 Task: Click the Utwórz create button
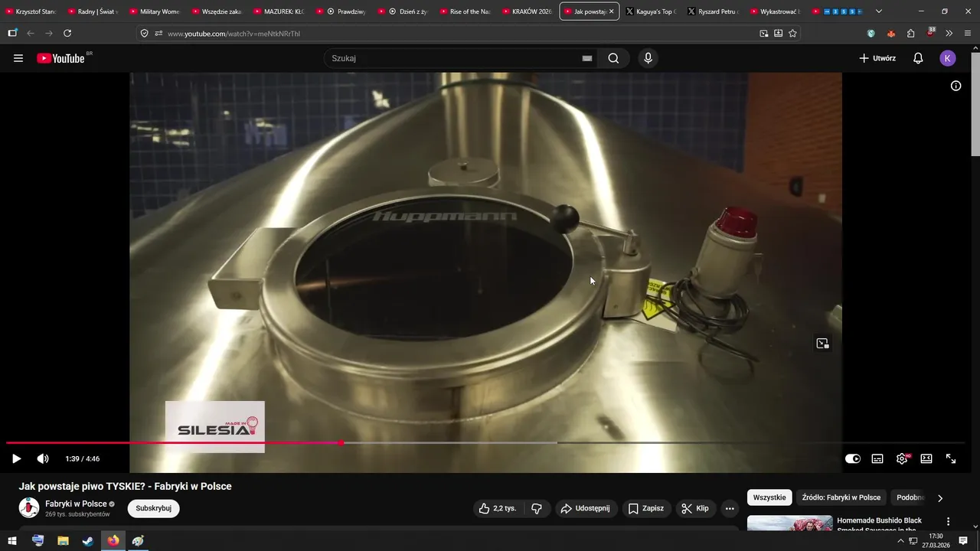877,58
